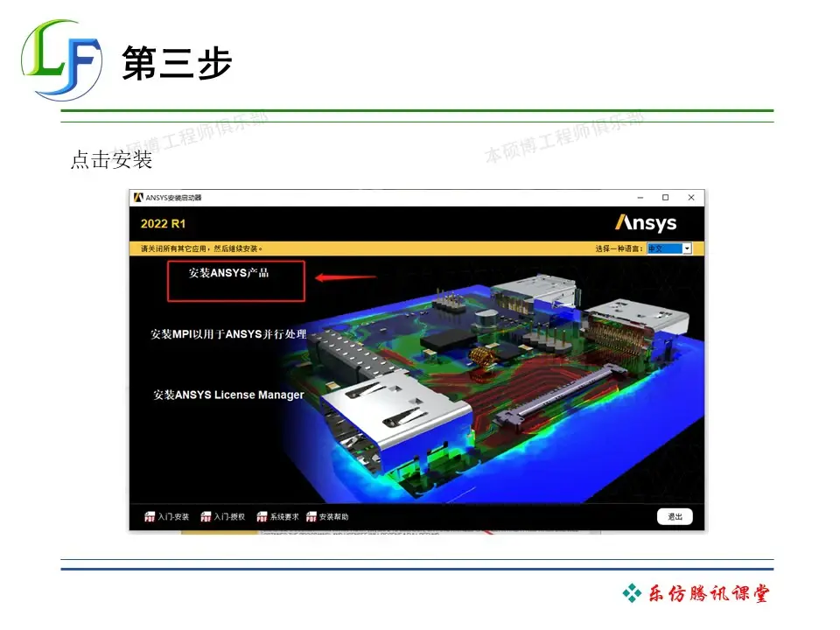Click the 入门-授权 link text

pos(230,517)
